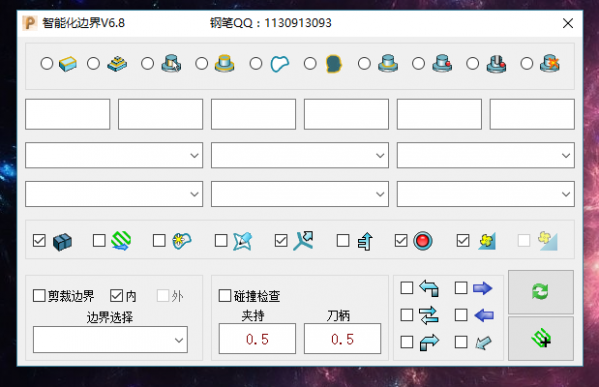Expand the upper-middle combo box
Viewport: 599px width, 387px height.
[300, 155]
